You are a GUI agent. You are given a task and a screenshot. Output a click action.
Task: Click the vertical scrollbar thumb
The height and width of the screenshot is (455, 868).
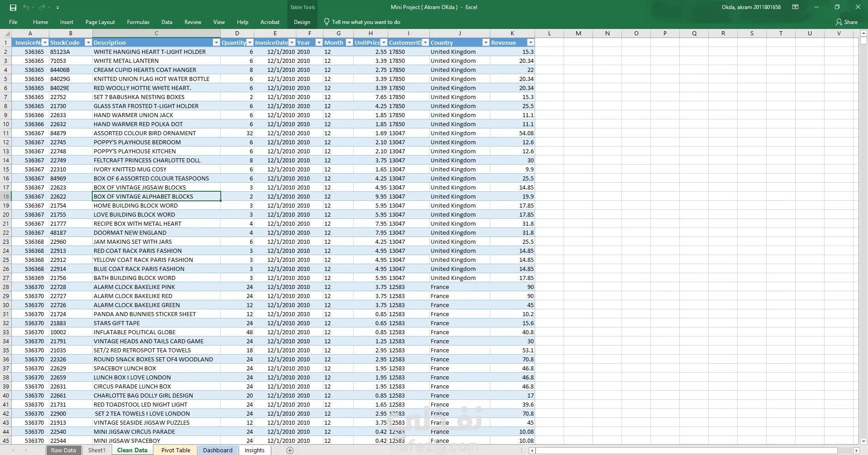[x=863, y=41]
